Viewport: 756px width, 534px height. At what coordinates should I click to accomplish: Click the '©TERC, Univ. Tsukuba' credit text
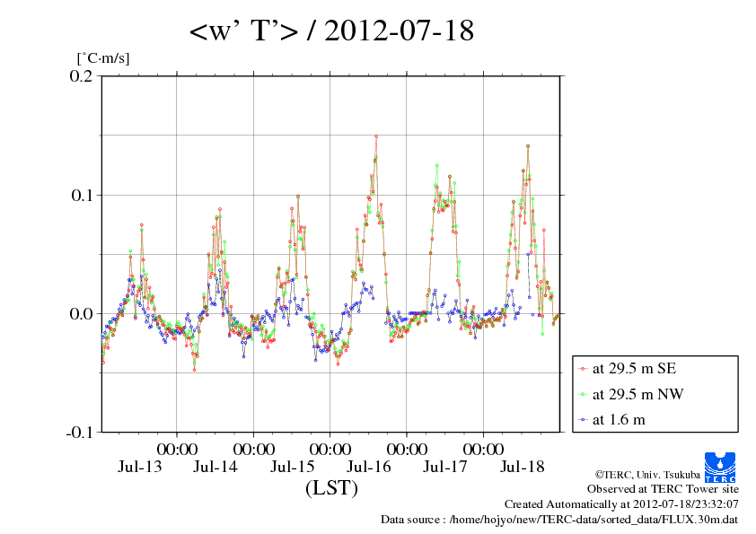point(647,474)
